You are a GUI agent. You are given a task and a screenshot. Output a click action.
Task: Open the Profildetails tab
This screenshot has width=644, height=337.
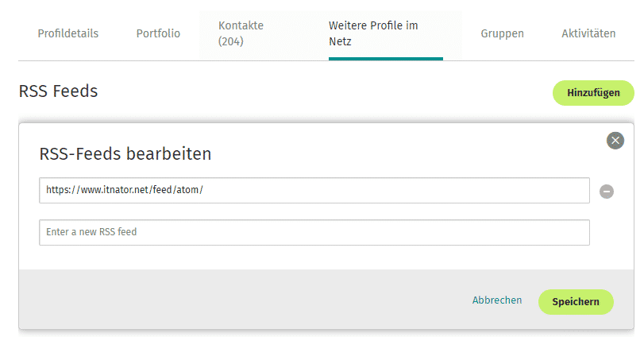tap(68, 33)
